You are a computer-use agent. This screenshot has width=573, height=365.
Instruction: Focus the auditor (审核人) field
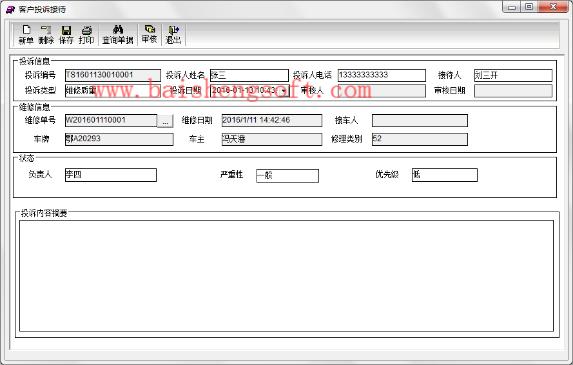(382, 91)
